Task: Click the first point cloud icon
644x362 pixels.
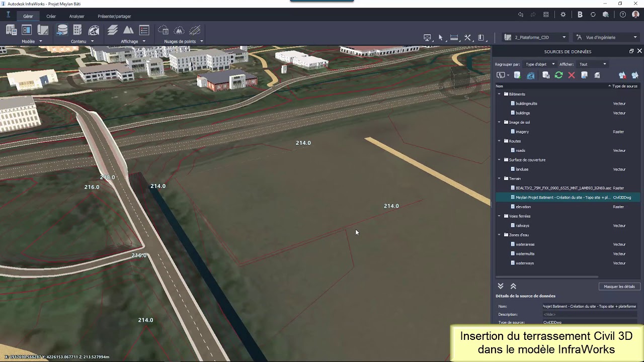Action: [x=163, y=30]
